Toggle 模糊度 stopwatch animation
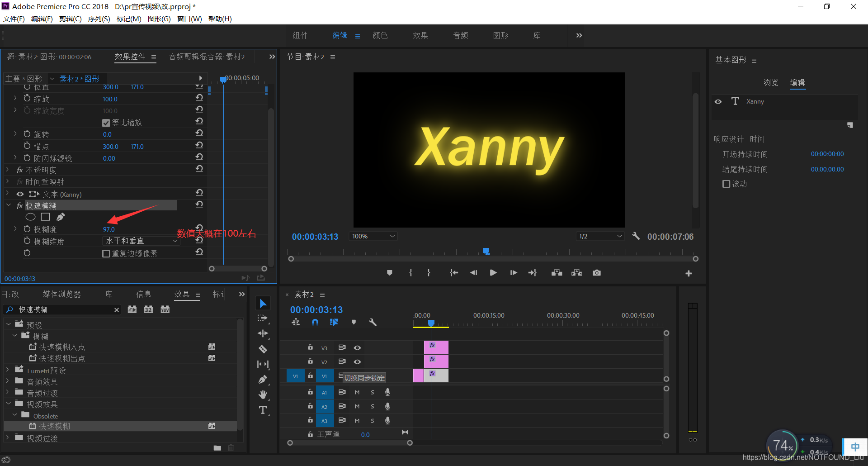The image size is (868, 466). tap(27, 229)
